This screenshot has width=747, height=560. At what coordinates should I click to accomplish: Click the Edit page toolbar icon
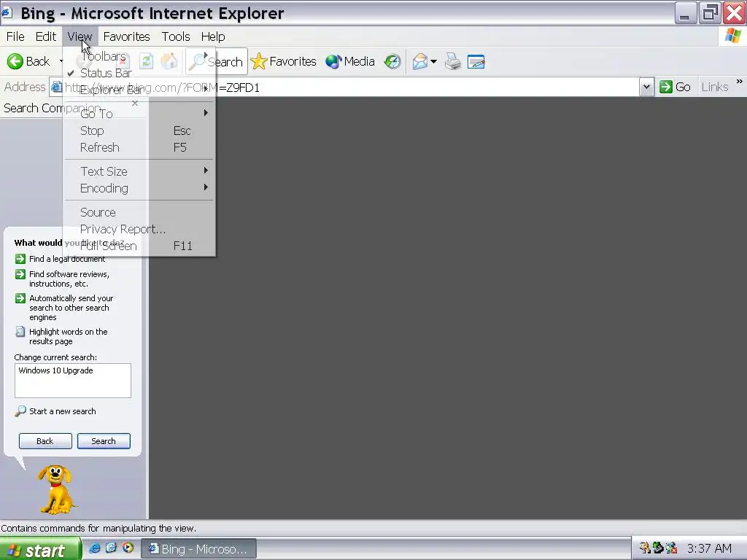(x=476, y=61)
